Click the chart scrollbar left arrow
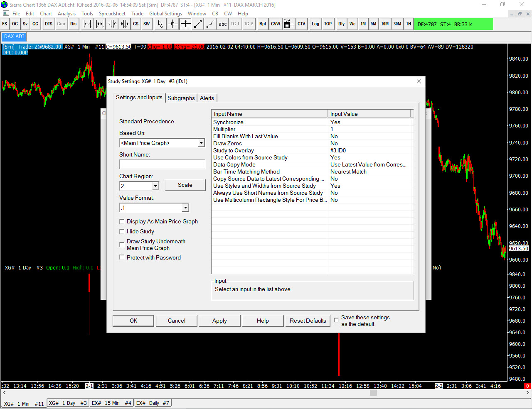Image resolution: width=532 pixels, height=409 pixels. (5, 392)
